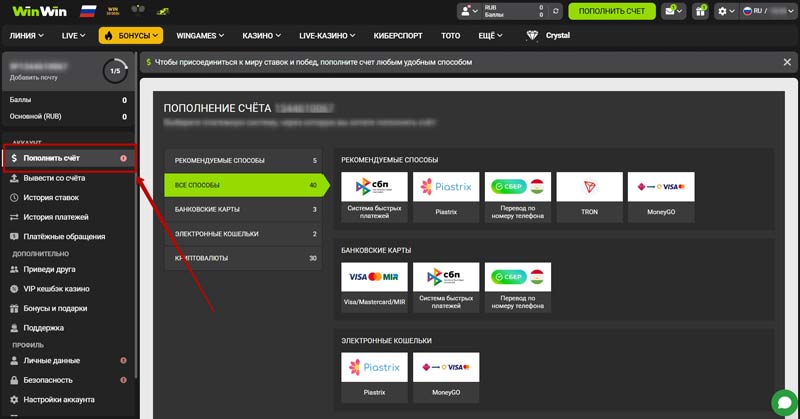Open Вывести со счёта

69,178
